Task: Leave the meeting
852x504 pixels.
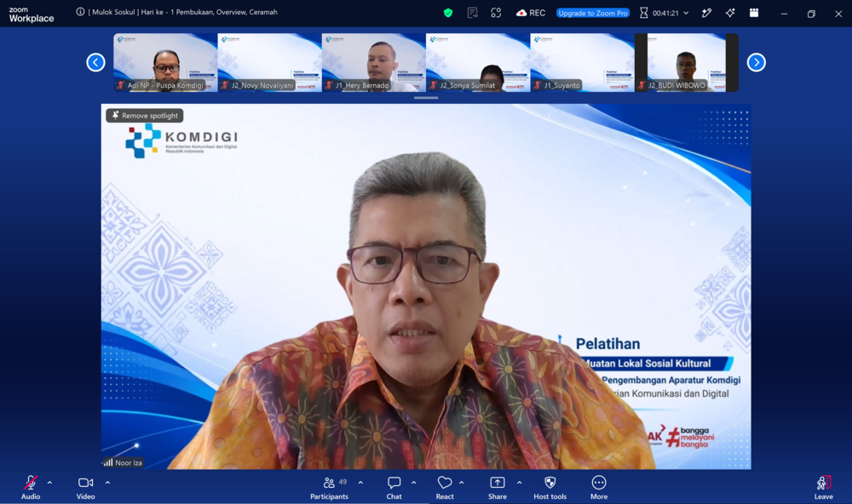Action: tap(823, 488)
